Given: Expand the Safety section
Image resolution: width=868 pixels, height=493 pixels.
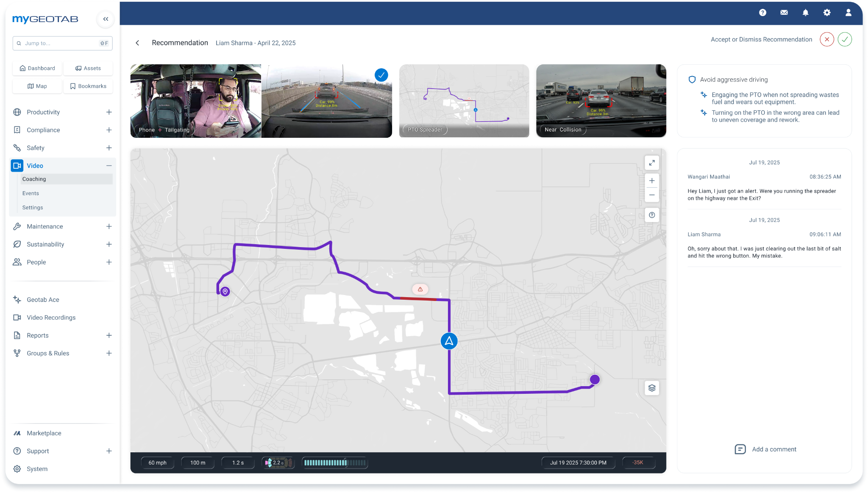Looking at the screenshot, I should tap(109, 148).
